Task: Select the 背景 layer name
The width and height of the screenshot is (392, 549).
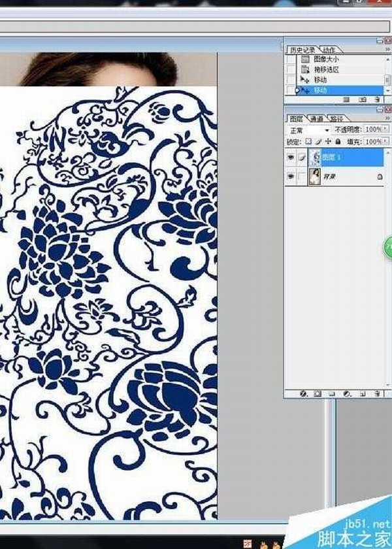Action: (x=329, y=176)
